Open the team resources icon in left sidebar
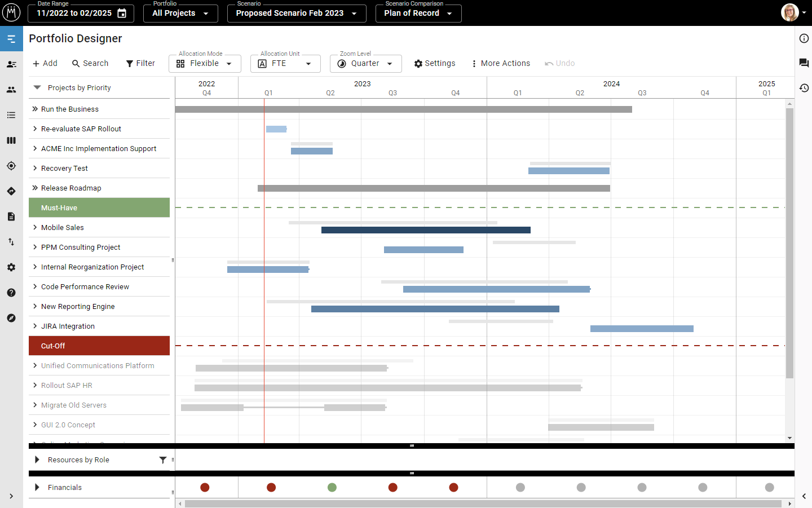 [x=11, y=89]
